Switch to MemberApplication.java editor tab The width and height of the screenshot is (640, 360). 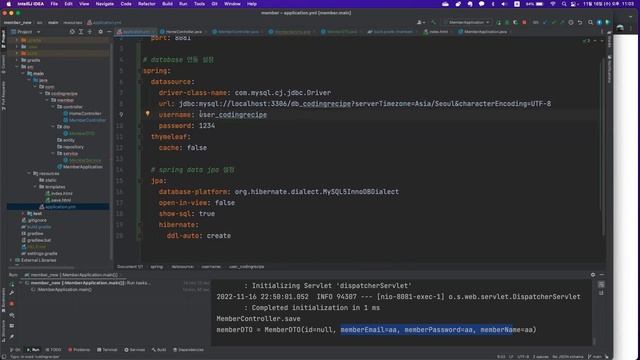(483, 31)
